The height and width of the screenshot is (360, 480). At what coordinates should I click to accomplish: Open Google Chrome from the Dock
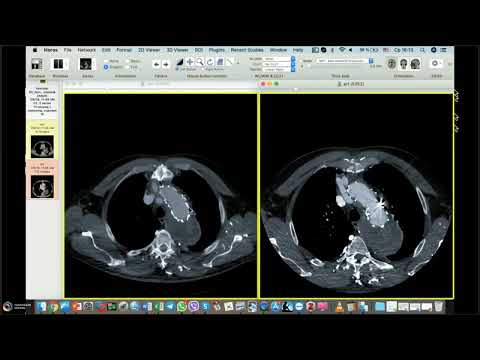53,306
